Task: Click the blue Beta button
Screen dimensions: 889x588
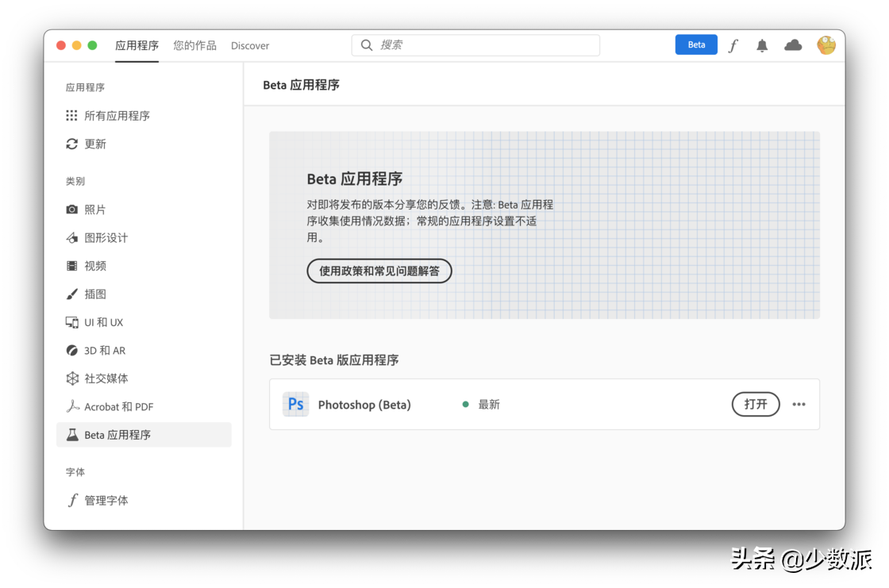Action: pyautogui.click(x=696, y=44)
